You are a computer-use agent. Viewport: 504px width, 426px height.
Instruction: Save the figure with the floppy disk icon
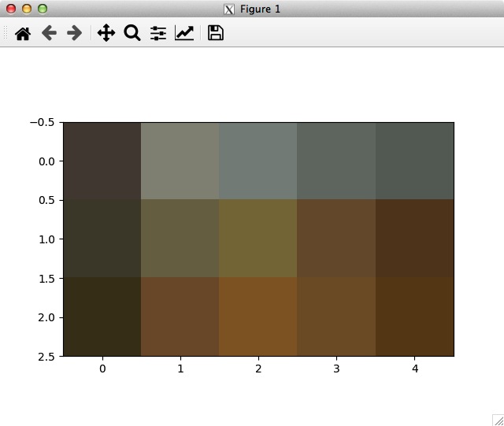point(215,33)
